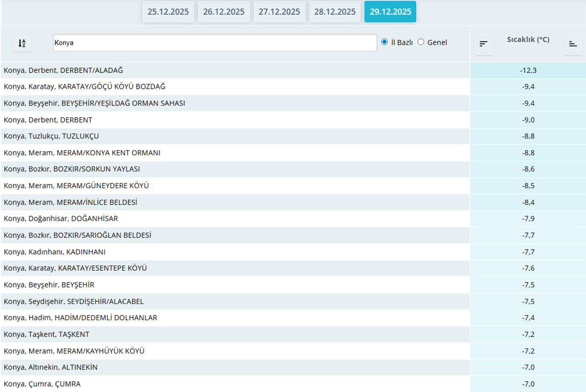Screen dimensions: 586x392
Task: Select the Genel radio button
Action: [421, 42]
